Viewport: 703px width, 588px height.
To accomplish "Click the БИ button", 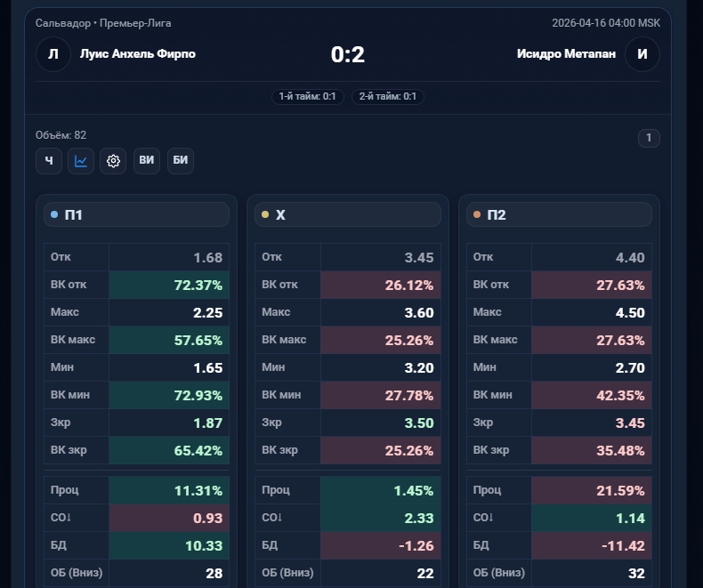I will coord(181,161).
